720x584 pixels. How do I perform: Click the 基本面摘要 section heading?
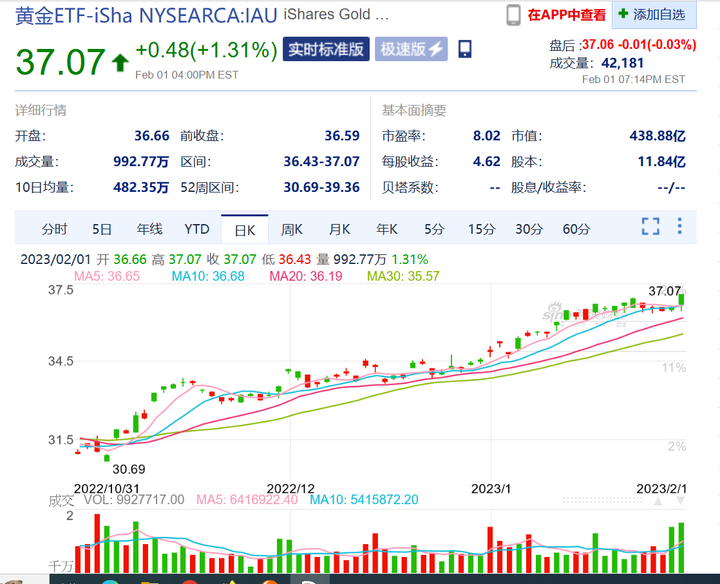pyautogui.click(x=414, y=110)
